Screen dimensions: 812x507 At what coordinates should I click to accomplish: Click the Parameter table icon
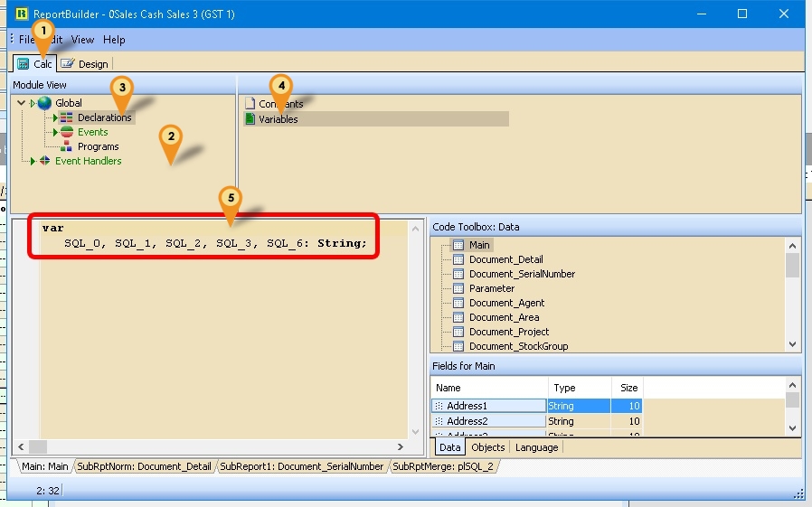(458, 288)
